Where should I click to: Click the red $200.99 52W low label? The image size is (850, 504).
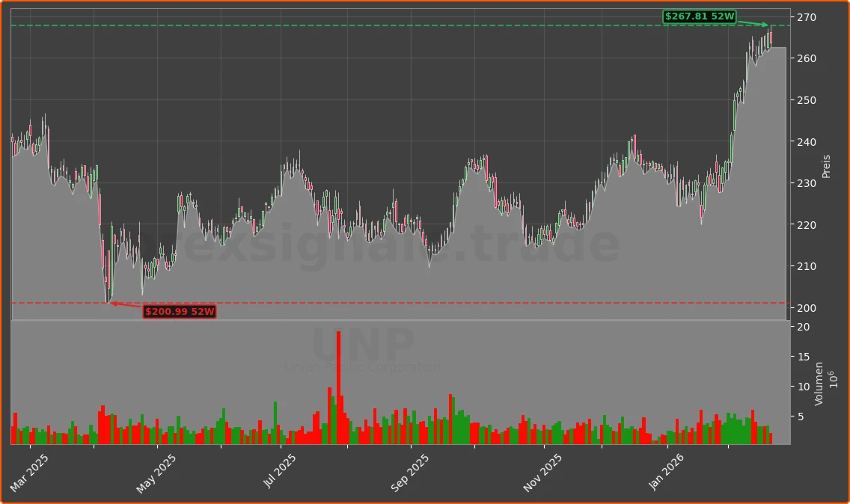[x=180, y=312]
